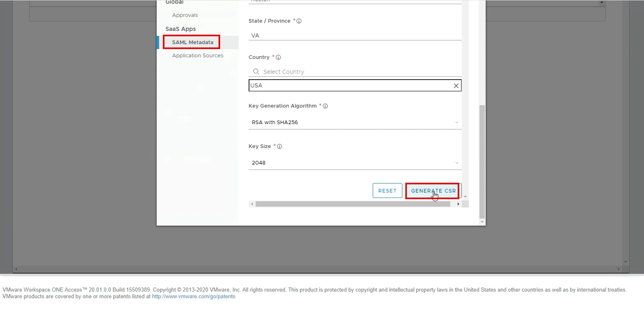This screenshot has width=644, height=318.
Task: Open the Key Size 2048 dropdown
Action: tap(355, 163)
